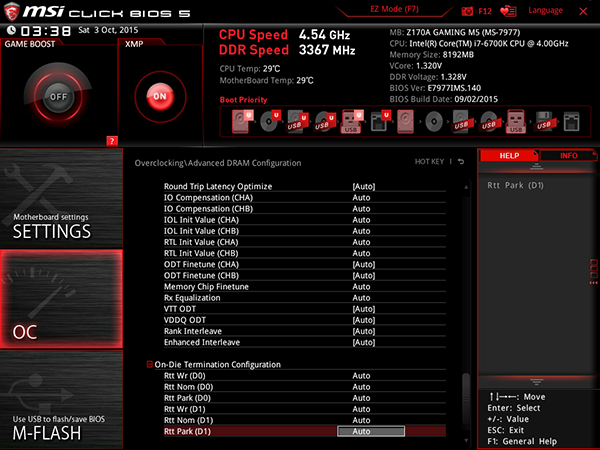This screenshot has height=450, width=600.
Task: Select the UEFI USB CD/DVD boot icon
Action: tap(325, 121)
